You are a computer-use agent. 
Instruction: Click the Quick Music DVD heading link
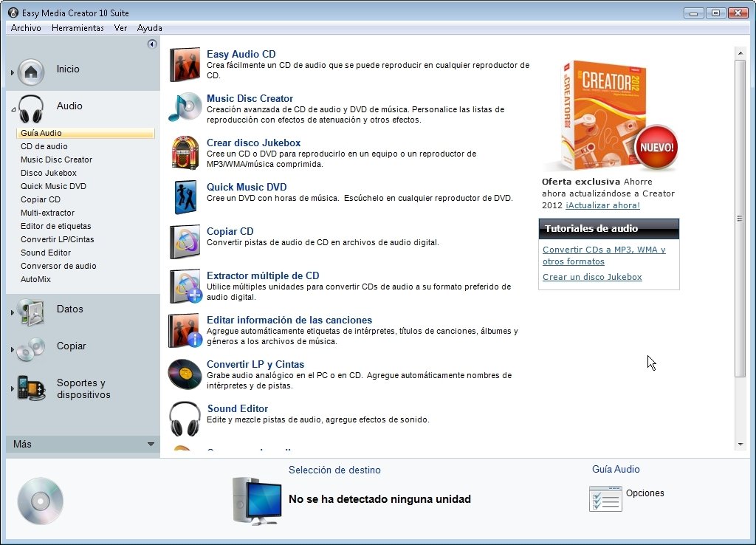247,187
